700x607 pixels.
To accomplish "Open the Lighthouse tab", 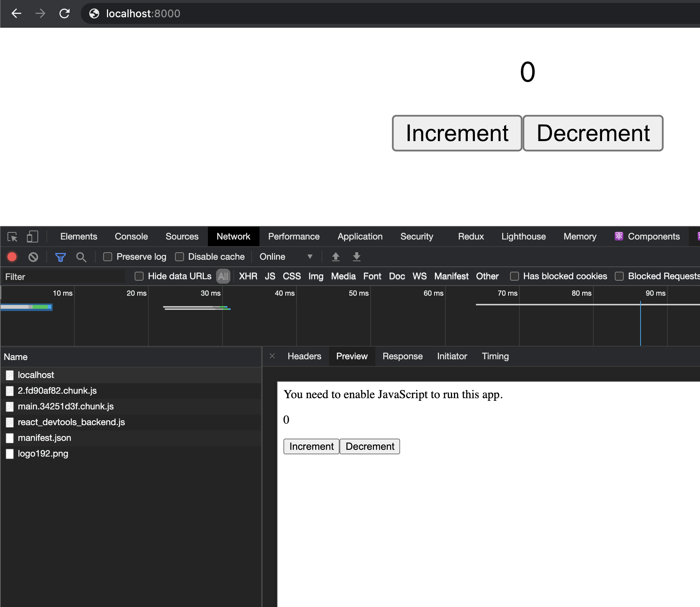I will pos(524,237).
